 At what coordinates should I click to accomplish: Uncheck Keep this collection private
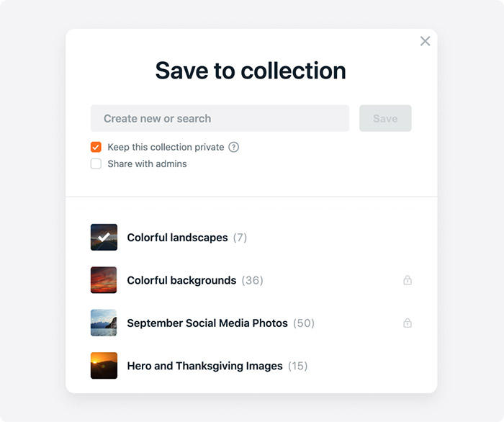tap(96, 147)
